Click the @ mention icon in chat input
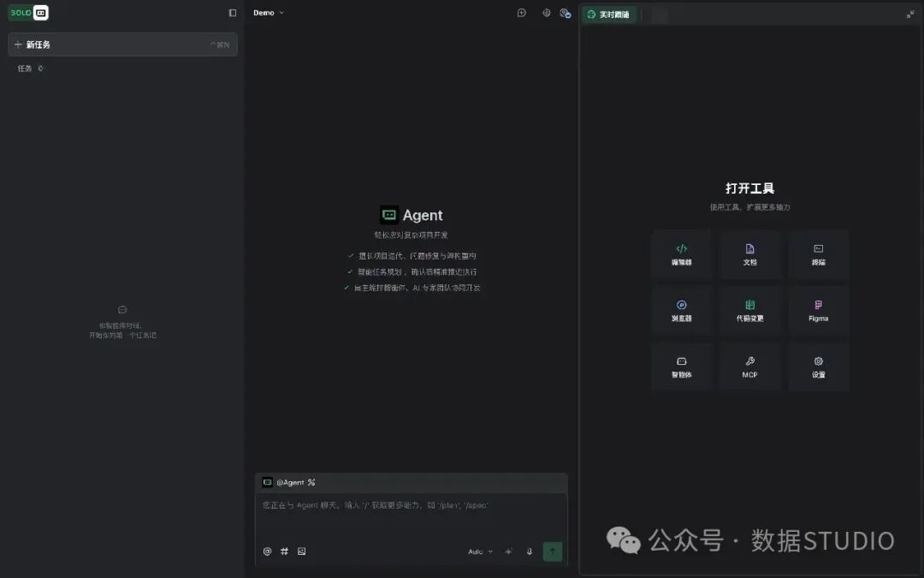The width and height of the screenshot is (924, 578). (268, 551)
